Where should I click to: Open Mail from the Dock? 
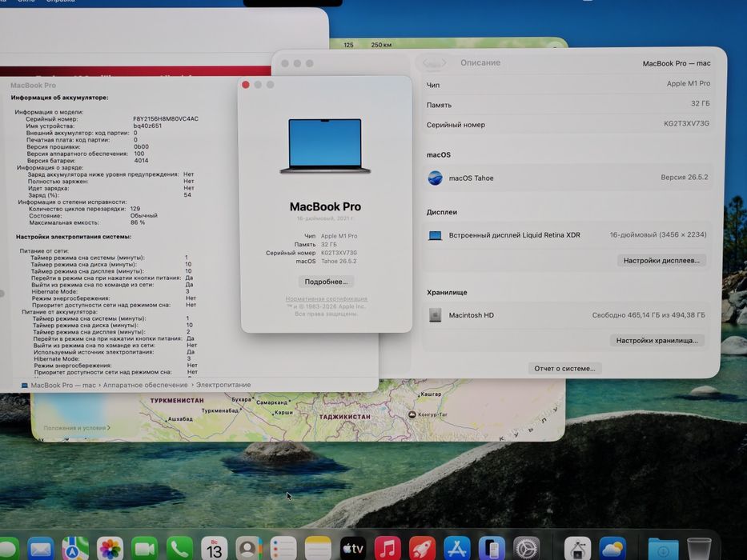click(x=41, y=549)
